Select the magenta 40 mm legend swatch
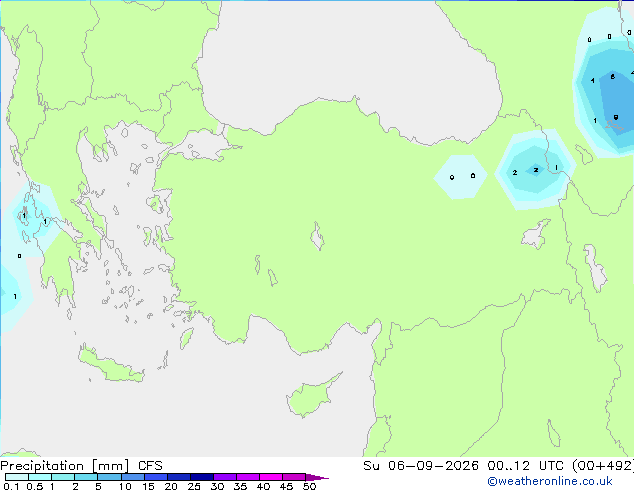634x490 pixels. click(271, 477)
